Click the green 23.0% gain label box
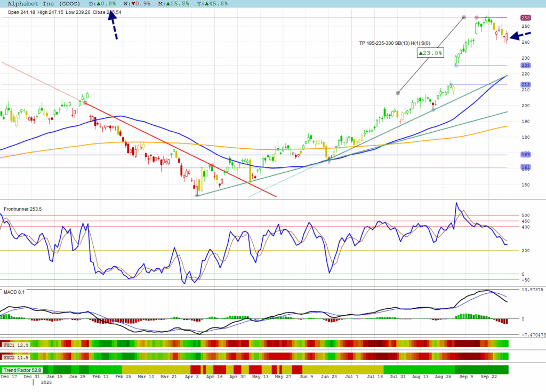 pos(430,53)
